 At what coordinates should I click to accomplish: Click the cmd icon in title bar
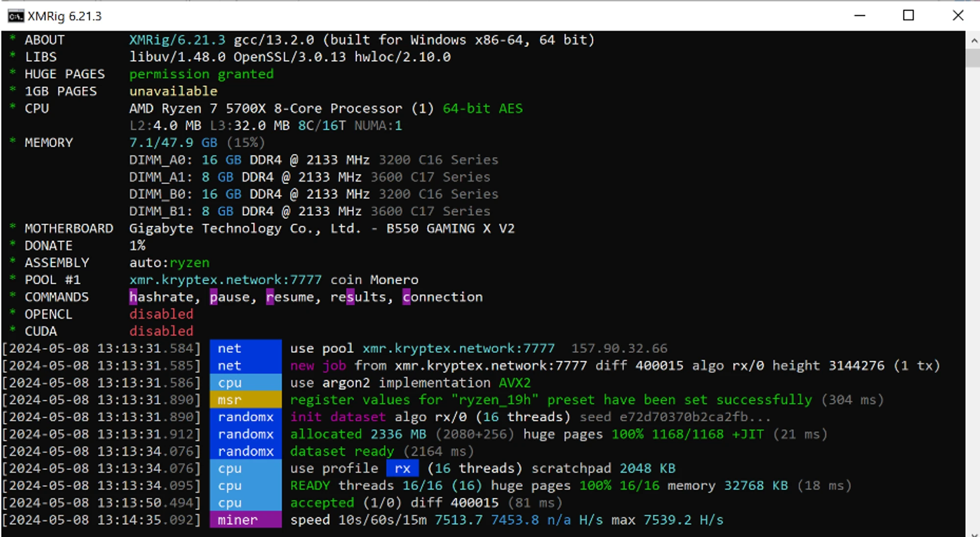point(16,16)
